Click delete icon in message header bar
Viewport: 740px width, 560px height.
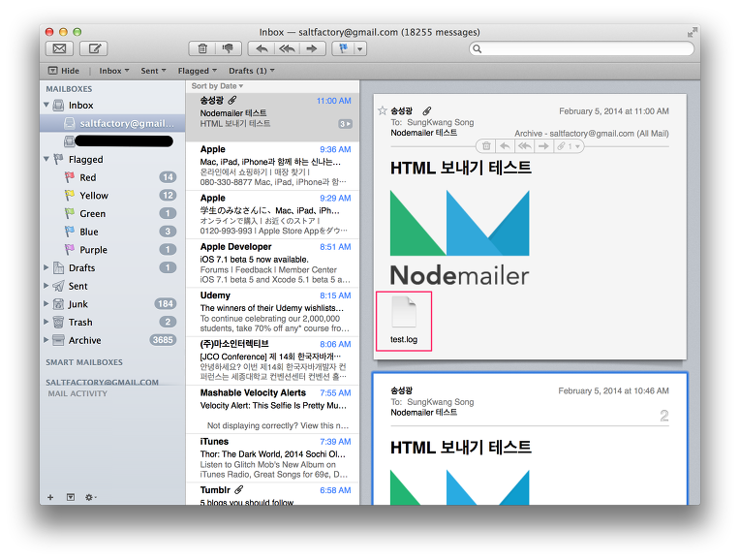[486, 146]
